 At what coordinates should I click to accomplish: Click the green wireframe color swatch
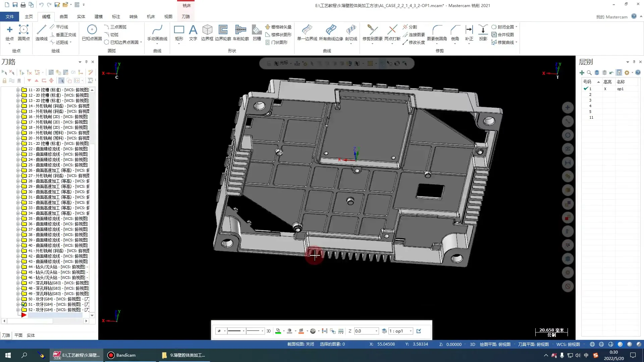click(x=278, y=331)
